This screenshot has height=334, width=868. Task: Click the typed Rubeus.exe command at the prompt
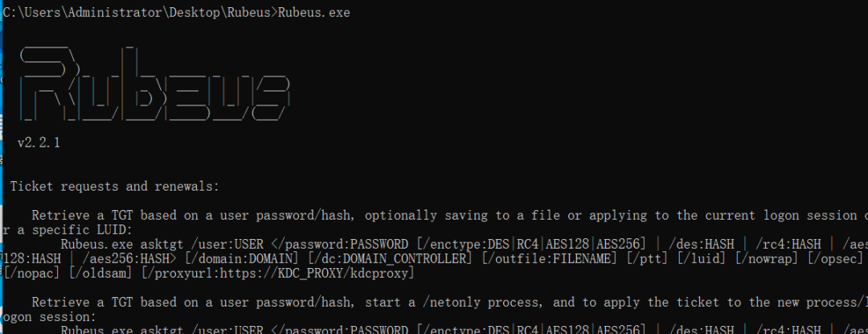coord(314,12)
